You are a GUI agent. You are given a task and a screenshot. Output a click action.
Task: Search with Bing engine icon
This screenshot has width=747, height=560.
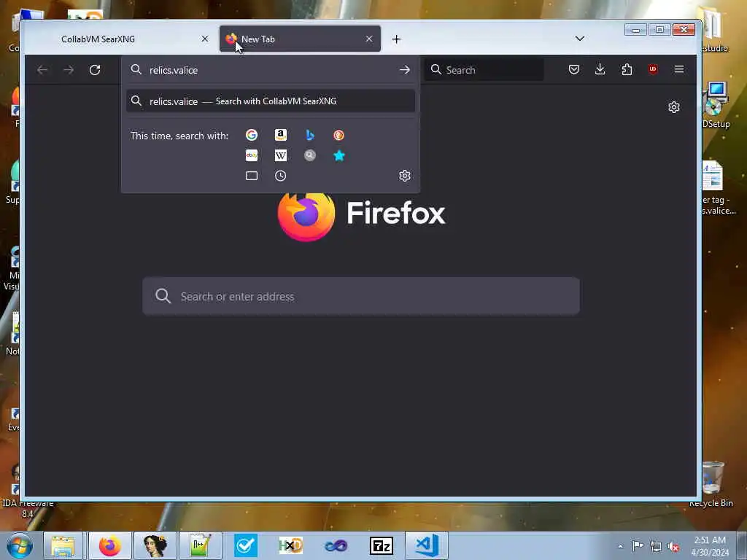[x=309, y=135]
